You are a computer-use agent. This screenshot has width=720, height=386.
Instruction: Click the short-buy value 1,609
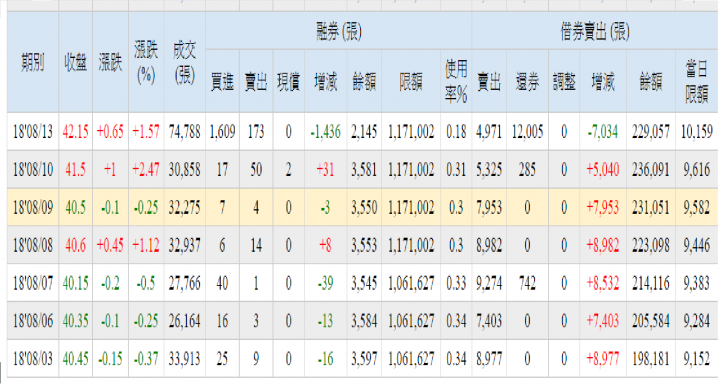pyautogui.click(x=222, y=132)
